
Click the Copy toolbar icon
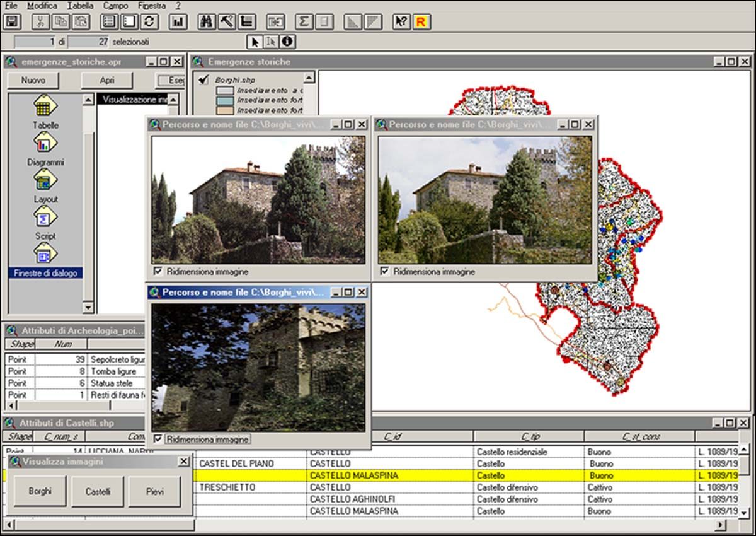pyautogui.click(x=60, y=21)
